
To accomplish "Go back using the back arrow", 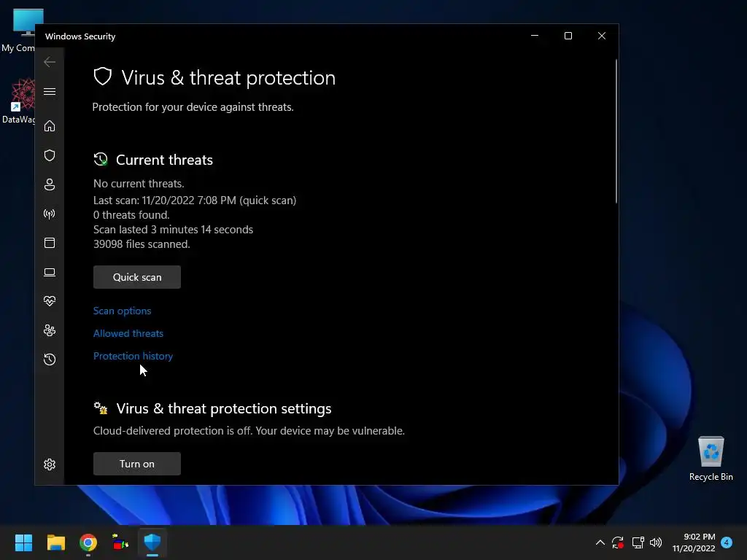I will coord(50,62).
